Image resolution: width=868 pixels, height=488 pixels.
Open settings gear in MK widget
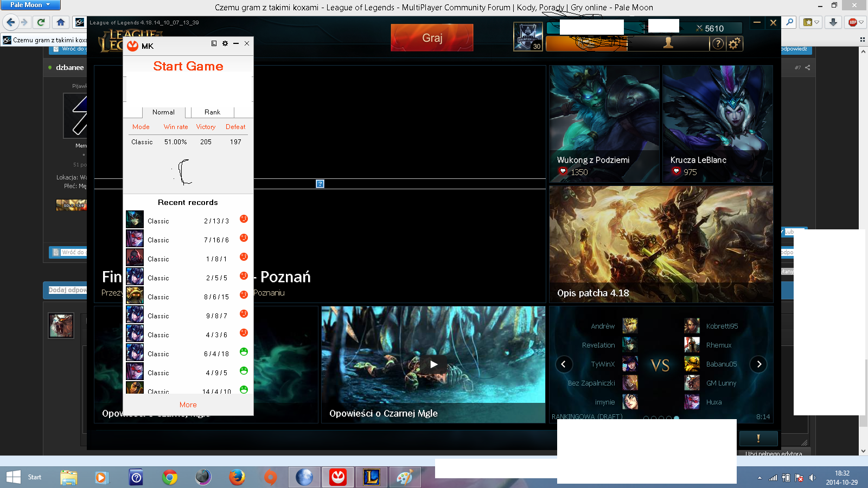click(225, 43)
